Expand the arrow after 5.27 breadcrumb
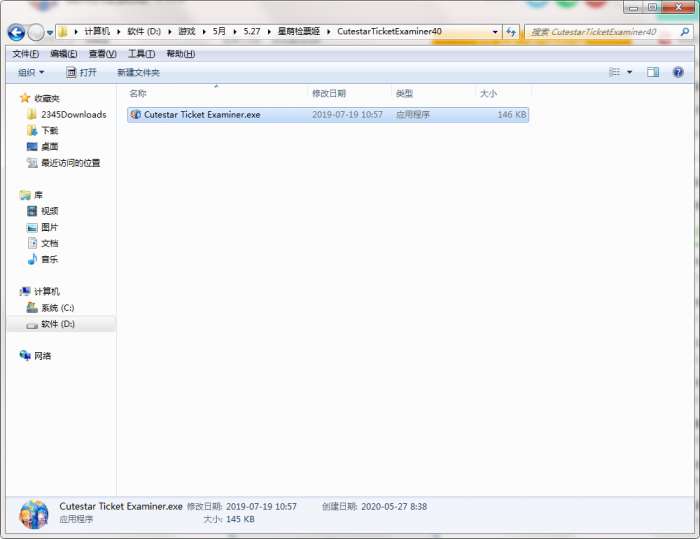The height and width of the screenshot is (539, 700). (x=269, y=32)
